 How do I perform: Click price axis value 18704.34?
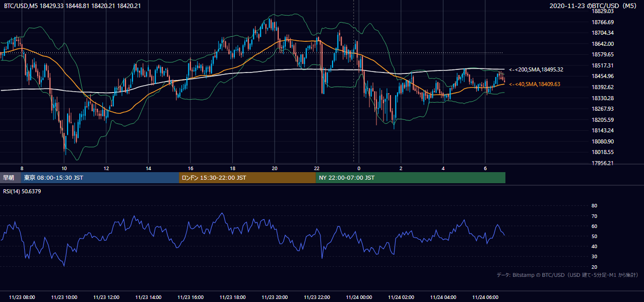[x=603, y=33]
